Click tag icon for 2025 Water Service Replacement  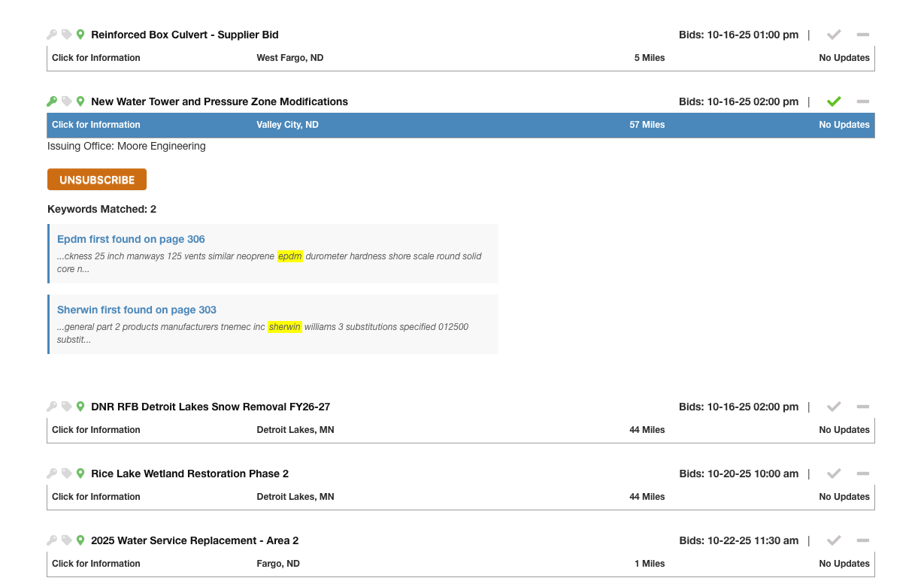pos(66,540)
